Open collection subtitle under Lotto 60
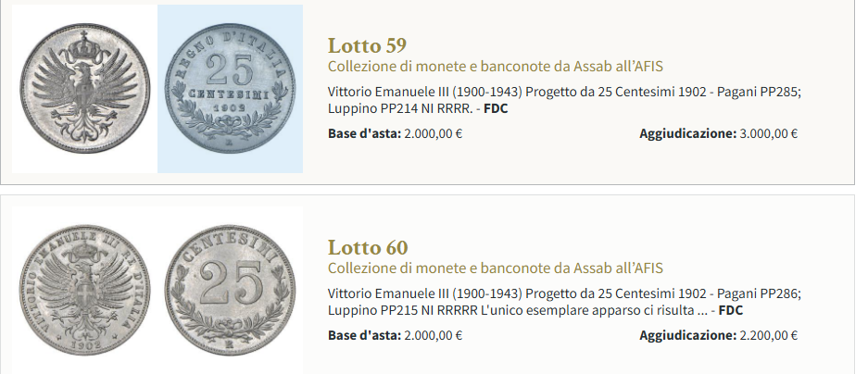This screenshot has width=868, height=374. pos(495,268)
